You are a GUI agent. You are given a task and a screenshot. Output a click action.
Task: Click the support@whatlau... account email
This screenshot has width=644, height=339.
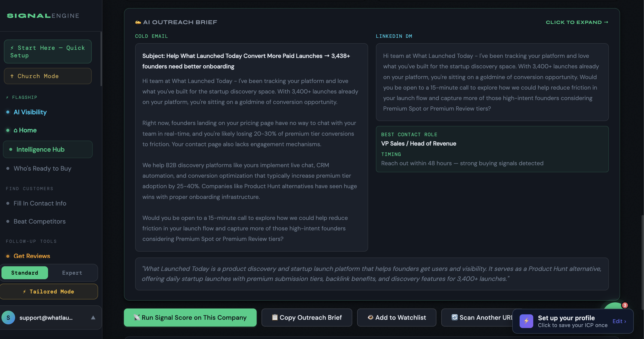(46, 318)
